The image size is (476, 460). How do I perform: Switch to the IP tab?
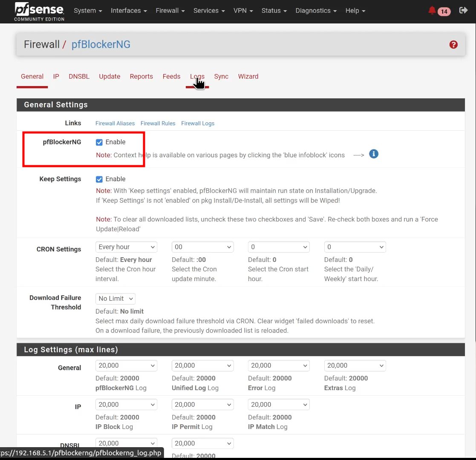click(56, 77)
